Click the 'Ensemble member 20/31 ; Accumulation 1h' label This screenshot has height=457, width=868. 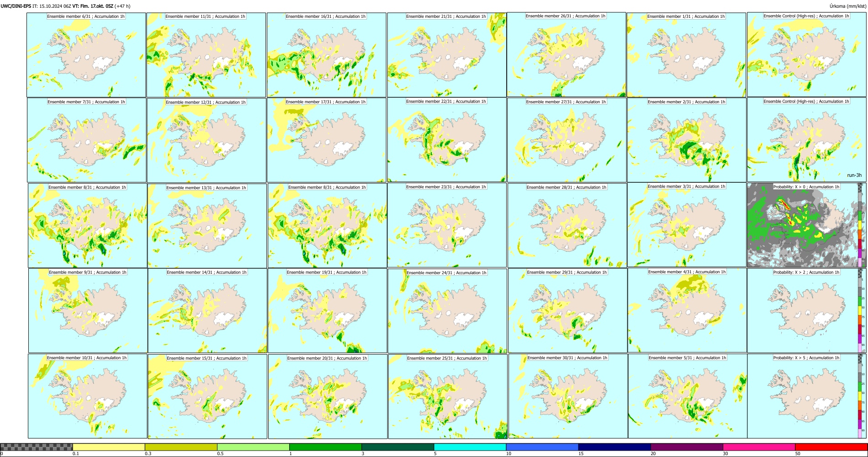[327, 358]
